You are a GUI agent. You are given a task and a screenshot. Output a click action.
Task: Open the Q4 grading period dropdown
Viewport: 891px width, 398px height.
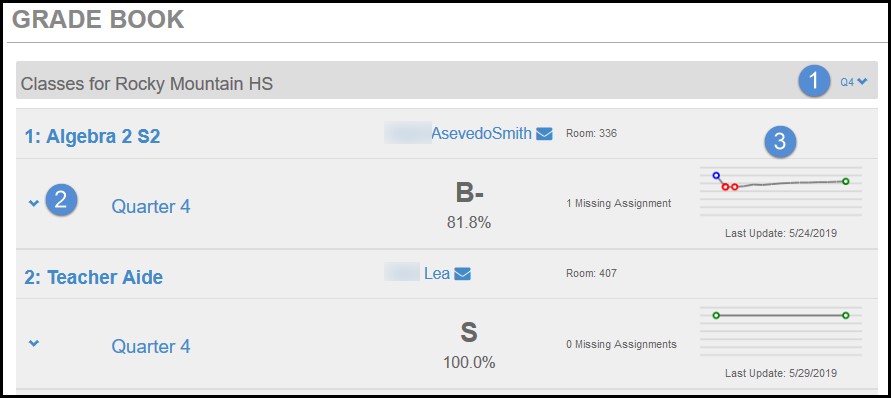tap(854, 82)
